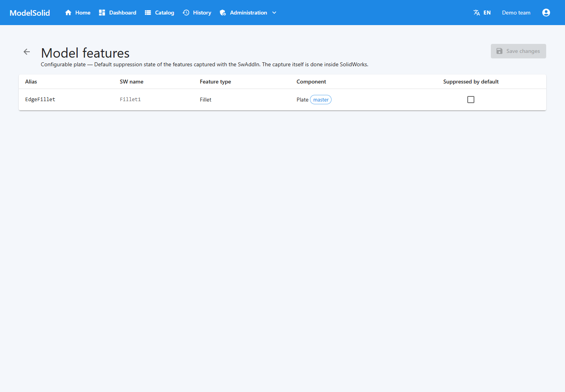Click the Suppressed by default header

click(471, 82)
